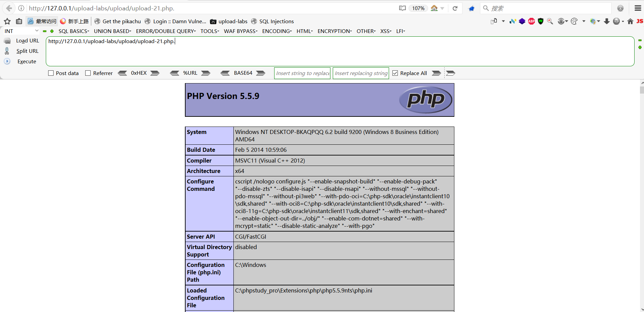Click the blue extension icon left of the search box
The width and height of the screenshot is (644, 312).
pyautogui.click(x=471, y=8)
